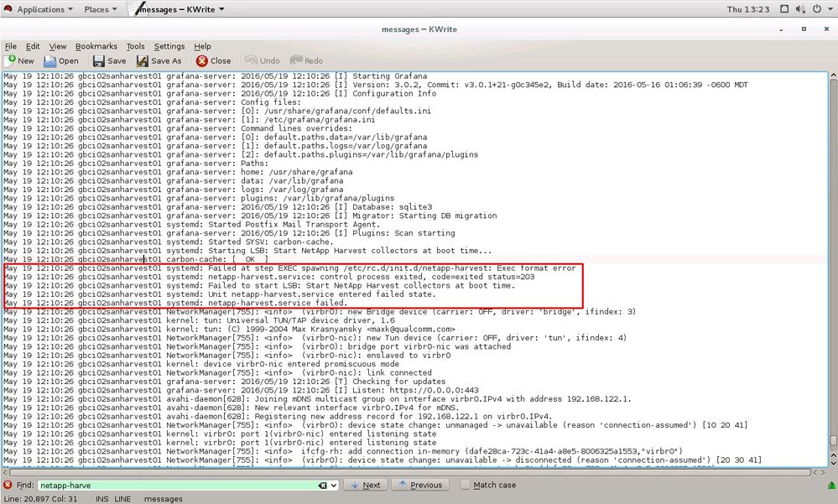The width and height of the screenshot is (838, 504).
Task: Open the Applications menu
Action: click(45, 9)
